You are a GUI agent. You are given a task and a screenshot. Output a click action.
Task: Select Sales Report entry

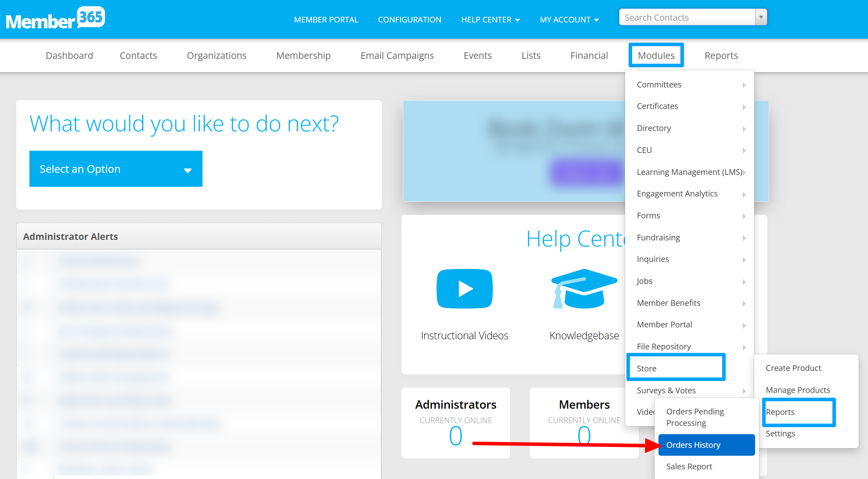tap(689, 466)
